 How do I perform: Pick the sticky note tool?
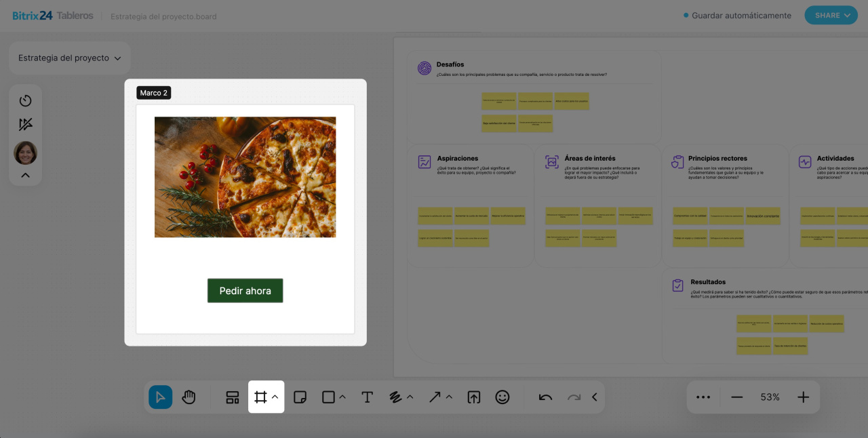[301, 397]
